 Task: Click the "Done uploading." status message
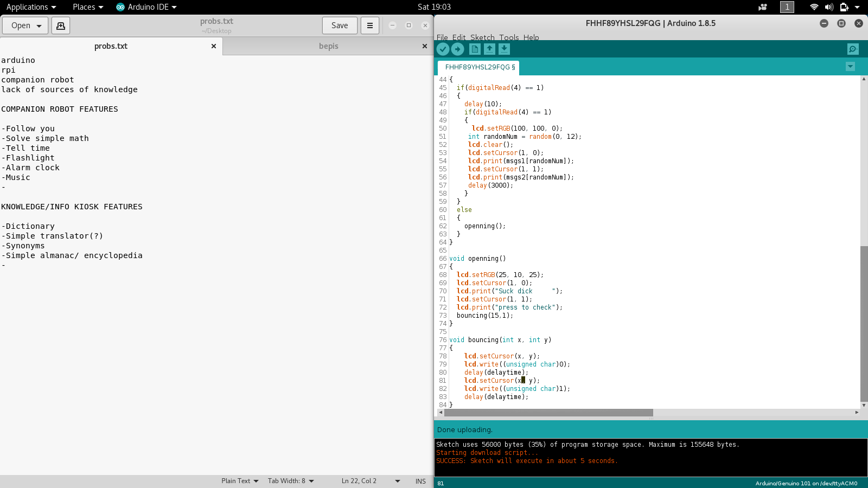465,430
